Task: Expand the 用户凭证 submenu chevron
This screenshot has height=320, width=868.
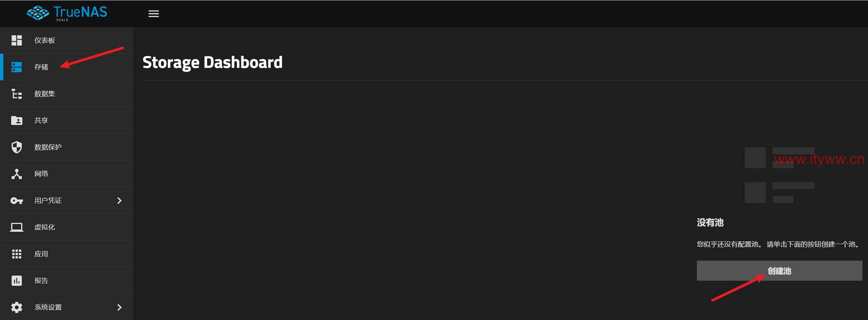Action: [x=119, y=201]
